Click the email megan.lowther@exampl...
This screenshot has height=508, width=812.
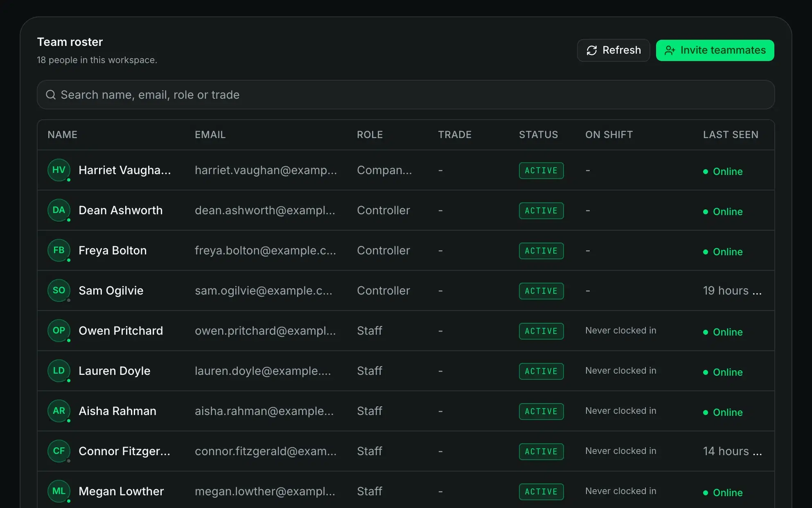coord(265,491)
